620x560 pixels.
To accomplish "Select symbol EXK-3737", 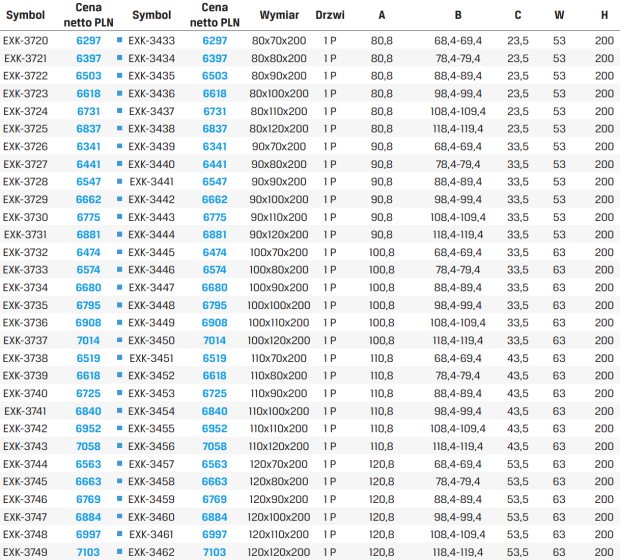I will pos(25,341).
